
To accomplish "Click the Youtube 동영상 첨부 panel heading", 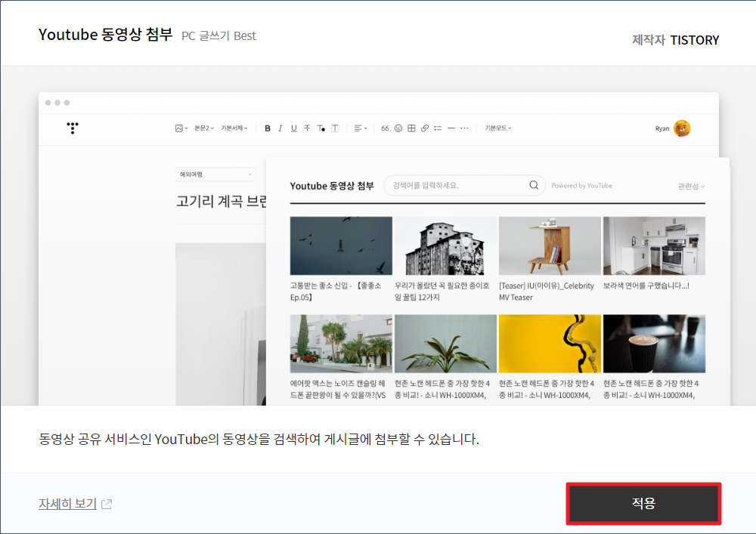I will (332, 186).
